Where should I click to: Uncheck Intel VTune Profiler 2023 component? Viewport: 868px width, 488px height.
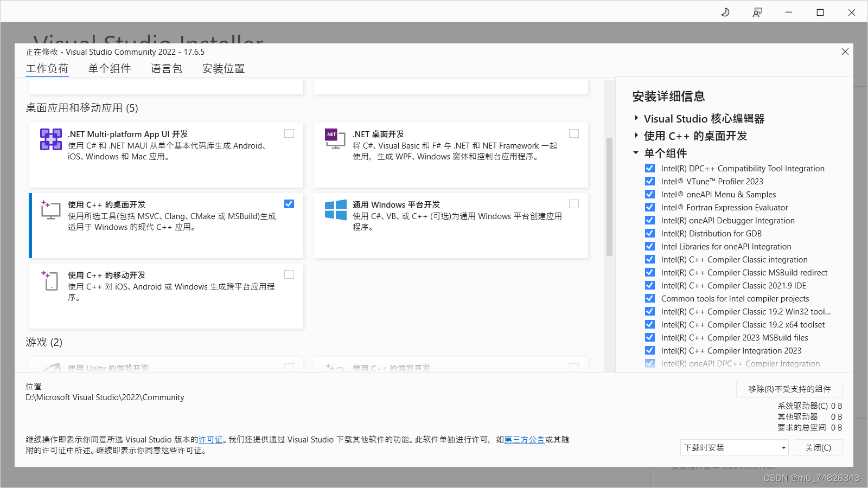pyautogui.click(x=650, y=181)
